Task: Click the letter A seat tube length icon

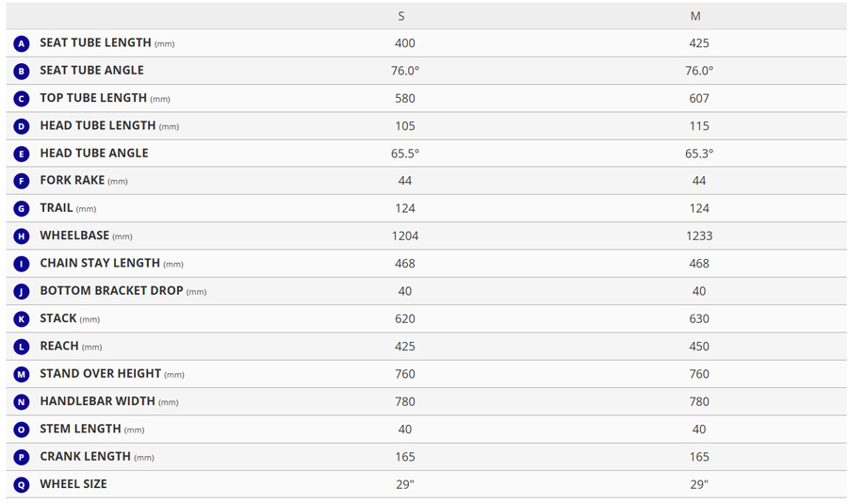Action: point(22,43)
